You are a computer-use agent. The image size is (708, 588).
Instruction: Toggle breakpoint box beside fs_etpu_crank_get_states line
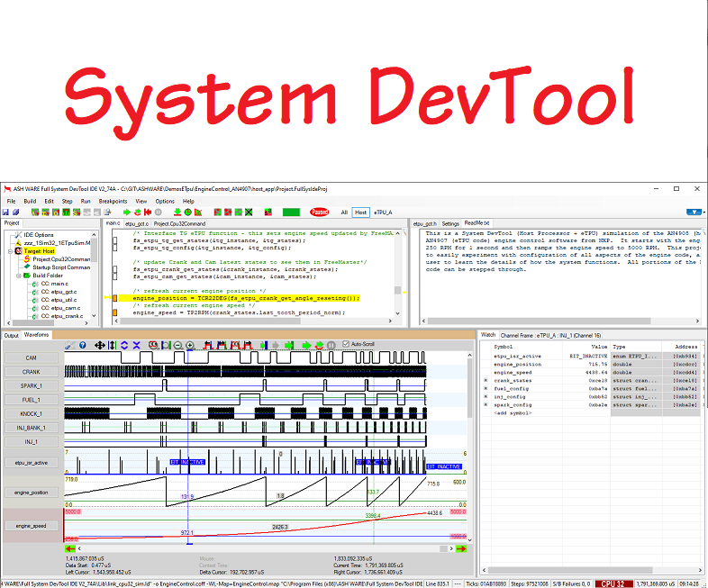tap(115, 269)
